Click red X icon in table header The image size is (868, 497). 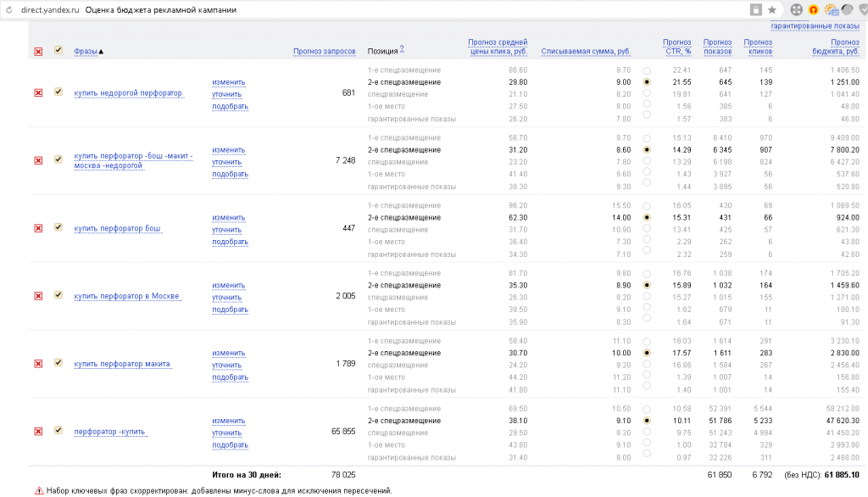38,52
